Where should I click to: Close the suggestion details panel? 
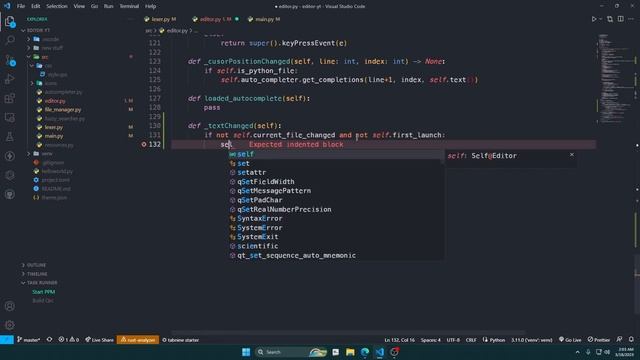click(572, 155)
